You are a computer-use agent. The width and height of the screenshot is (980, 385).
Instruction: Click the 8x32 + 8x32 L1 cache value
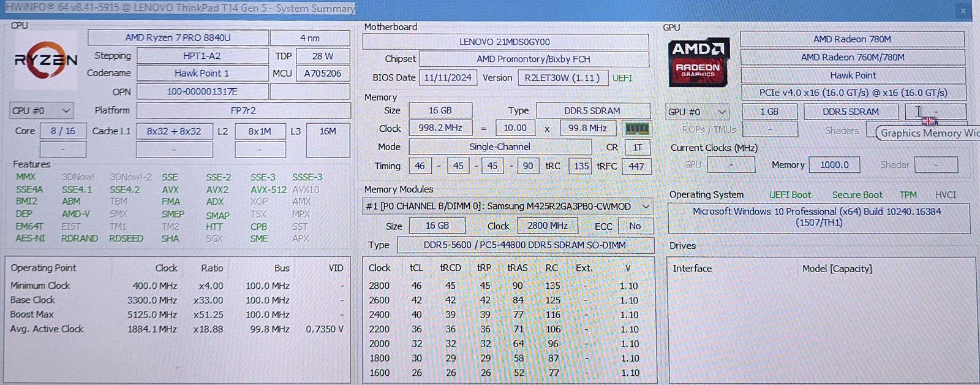pos(174,131)
